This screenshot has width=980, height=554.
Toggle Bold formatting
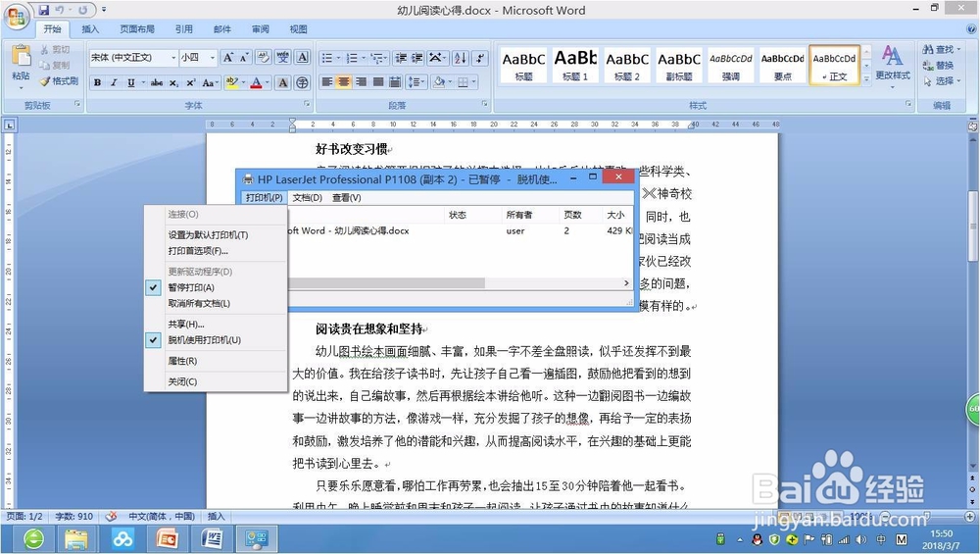[x=97, y=82]
